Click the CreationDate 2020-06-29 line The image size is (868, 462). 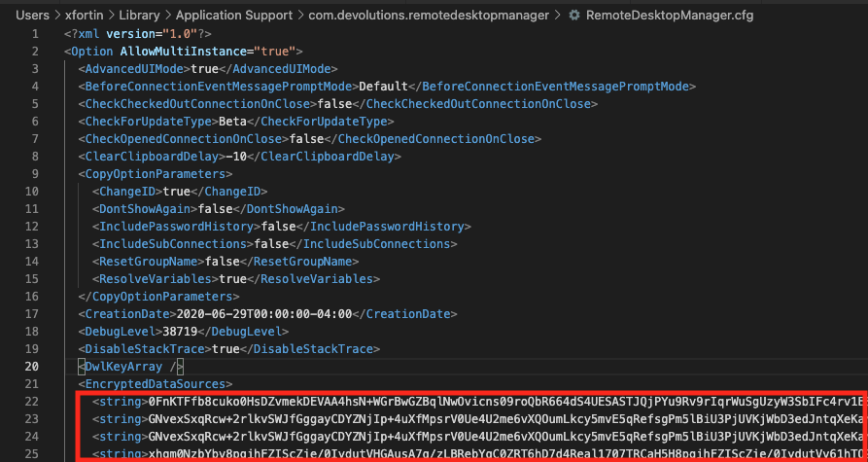pyautogui.click(x=268, y=314)
